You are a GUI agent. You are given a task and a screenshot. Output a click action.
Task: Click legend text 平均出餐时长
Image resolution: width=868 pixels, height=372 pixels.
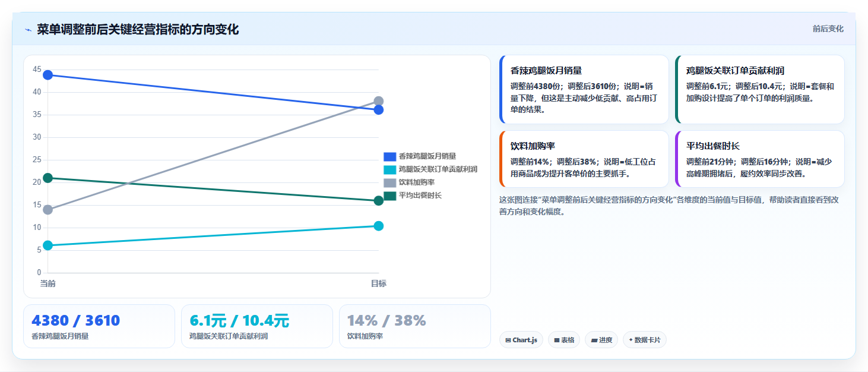click(420, 196)
